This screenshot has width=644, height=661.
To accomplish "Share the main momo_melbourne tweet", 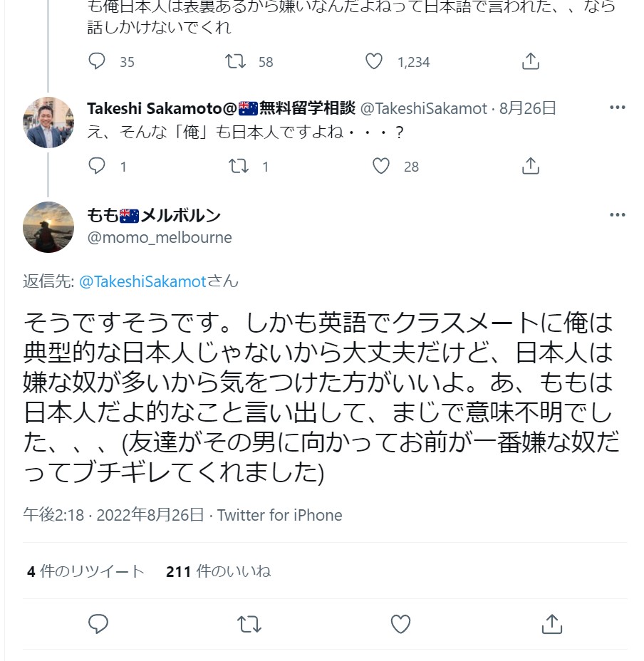I will 552,624.
